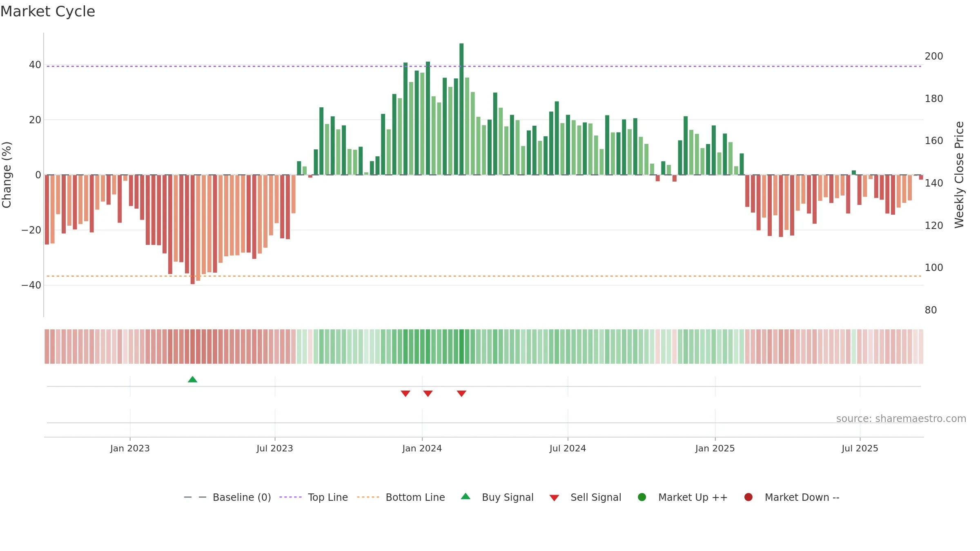Click the purple dotted Top Line swatch in legend

(290, 497)
